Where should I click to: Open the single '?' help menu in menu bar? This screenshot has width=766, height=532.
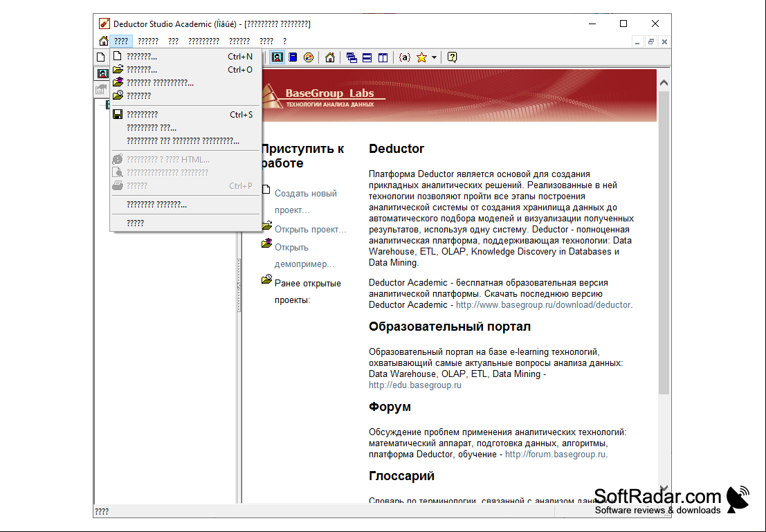click(285, 41)
